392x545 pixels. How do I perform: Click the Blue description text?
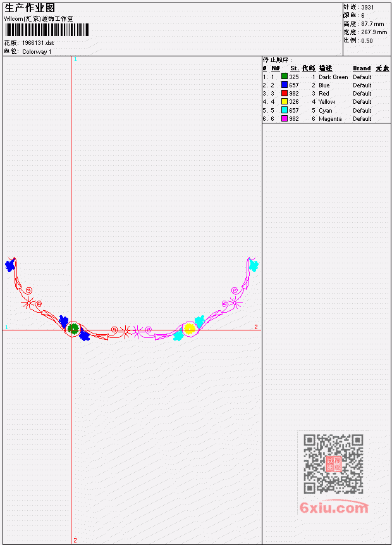coord(324,85)
